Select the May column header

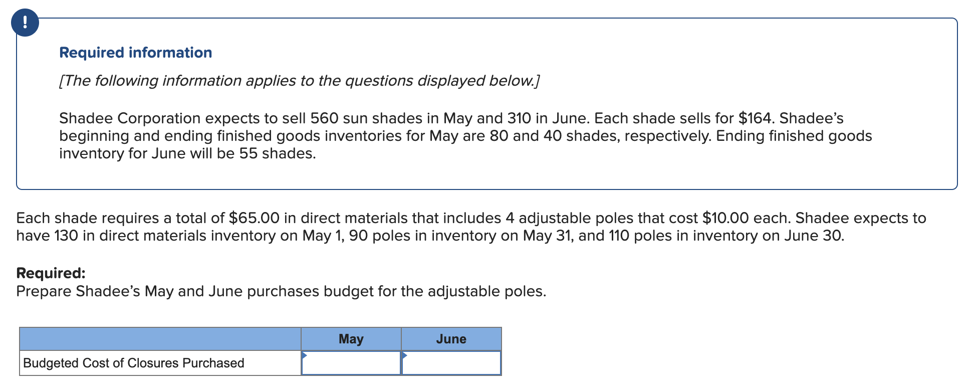[x=351, y=339]
